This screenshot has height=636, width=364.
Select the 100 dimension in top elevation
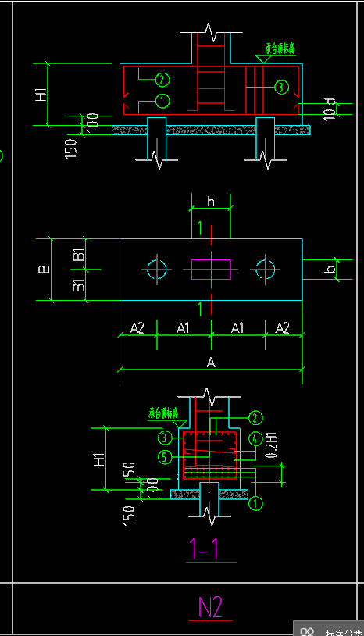click(x=93, y=123)
